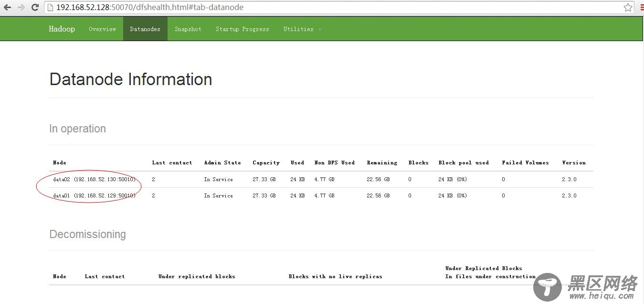Click version 2.3.0 in data01 row
This screenshot has height=304, width=644.
(569, 195)
